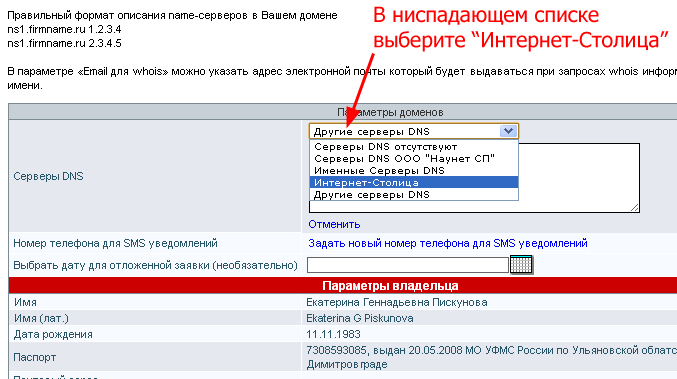Click the "Имя (лат.)" label
The height and width of the screenshot is (379, 677).
[41, 318]
